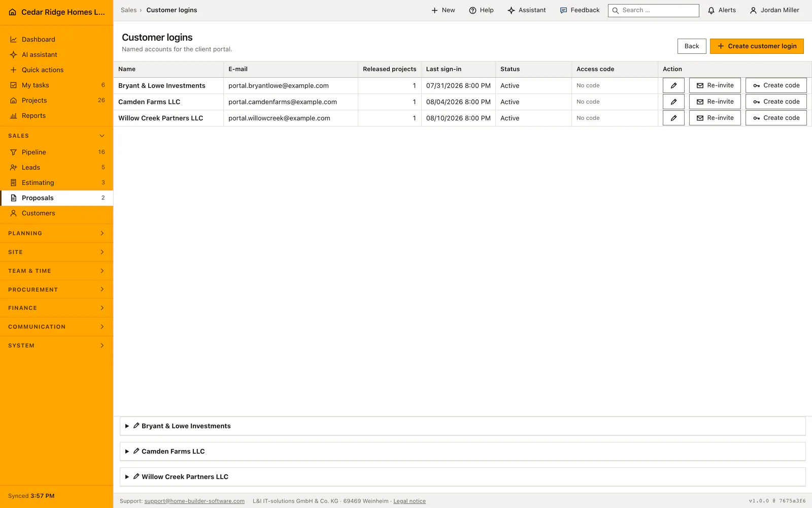Expand the PROCUREMENT section
Image resolution: width=812 pixels, height=508 pixels.
56,290
